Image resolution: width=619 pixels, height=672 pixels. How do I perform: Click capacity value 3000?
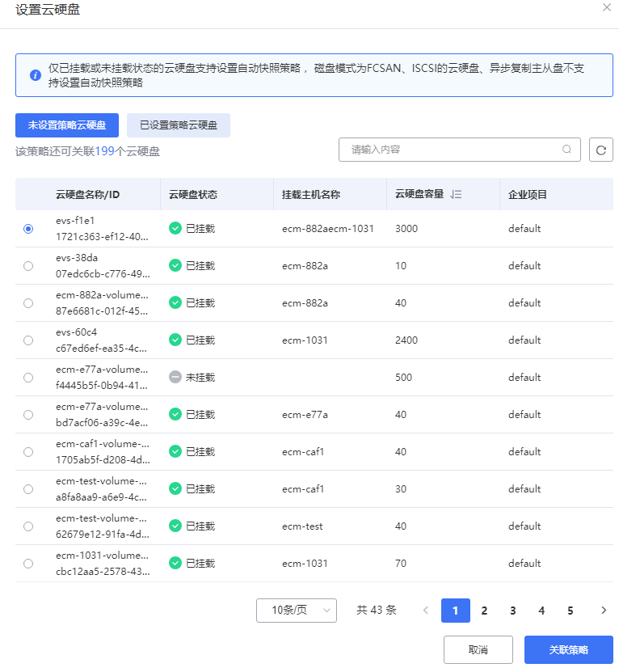click(x=406, y=228)
